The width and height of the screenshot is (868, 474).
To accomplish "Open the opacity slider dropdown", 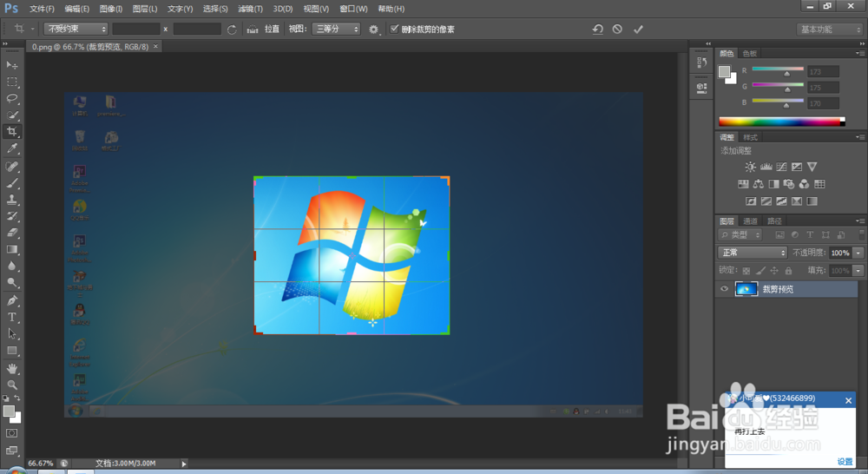I will click(858, 253).
